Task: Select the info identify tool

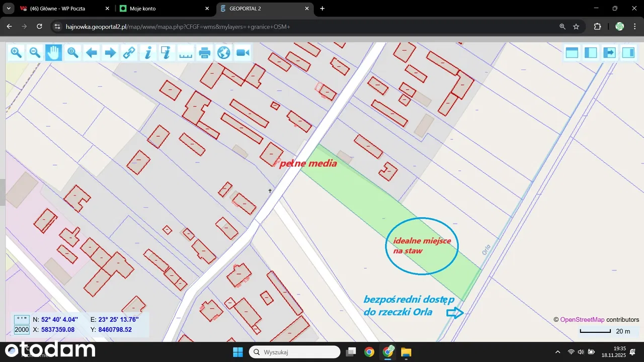Action: (148, 53)
